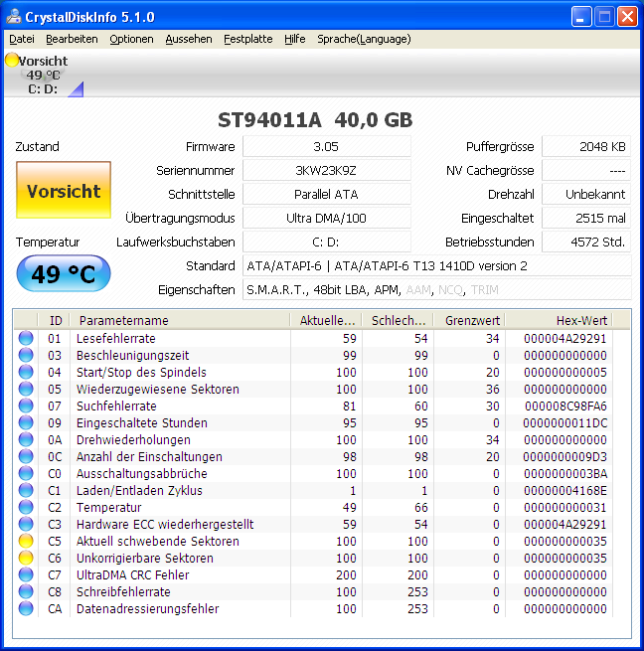The image size is (644, 651).
Task: Click the Schlech... column header
Action: (398, 320)
